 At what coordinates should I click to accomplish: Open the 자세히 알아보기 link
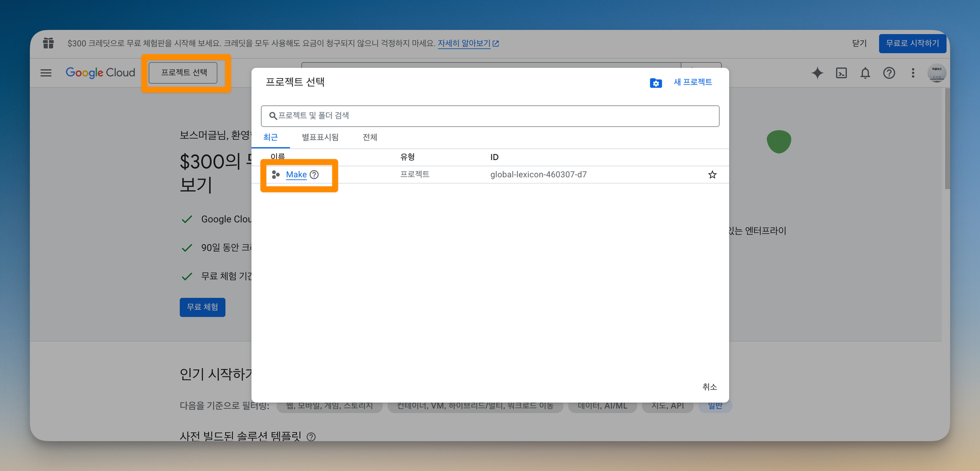click(468, 44)
